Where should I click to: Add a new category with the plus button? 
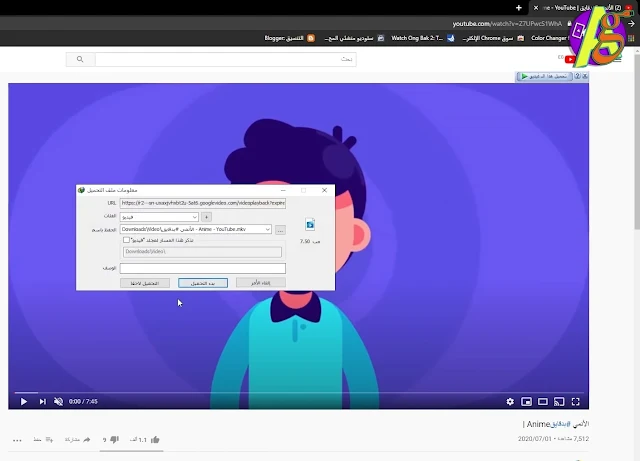(x=207, y=217)
